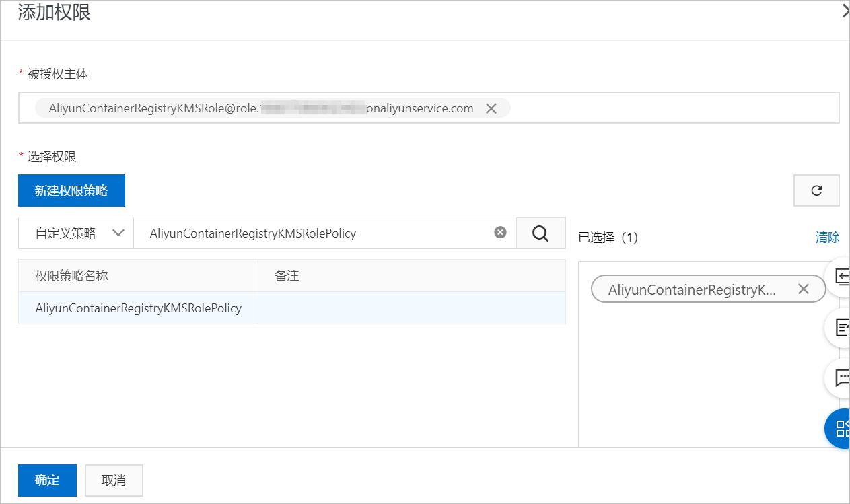Confirm with the 确定 button
850x504 pixels.
(x=47, y=480)
